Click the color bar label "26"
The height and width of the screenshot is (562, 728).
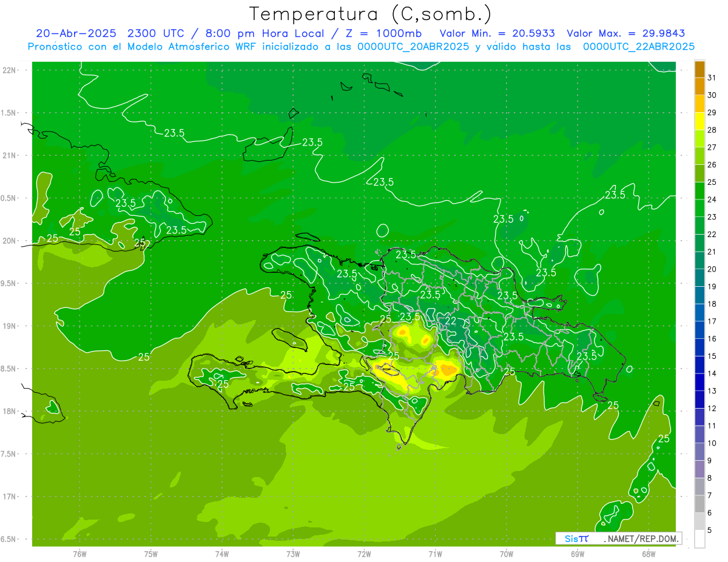pyautogui.click(x=712, y=165)
